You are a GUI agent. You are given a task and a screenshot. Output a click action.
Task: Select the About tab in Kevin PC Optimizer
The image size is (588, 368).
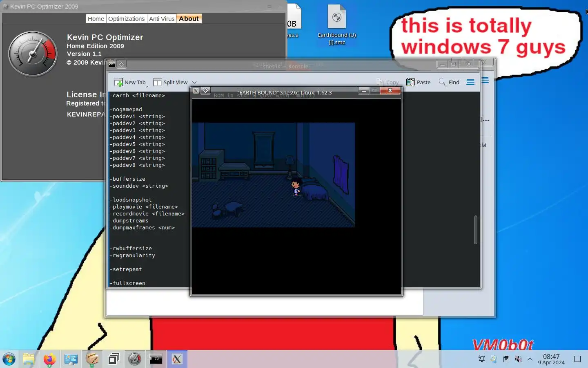189,19
